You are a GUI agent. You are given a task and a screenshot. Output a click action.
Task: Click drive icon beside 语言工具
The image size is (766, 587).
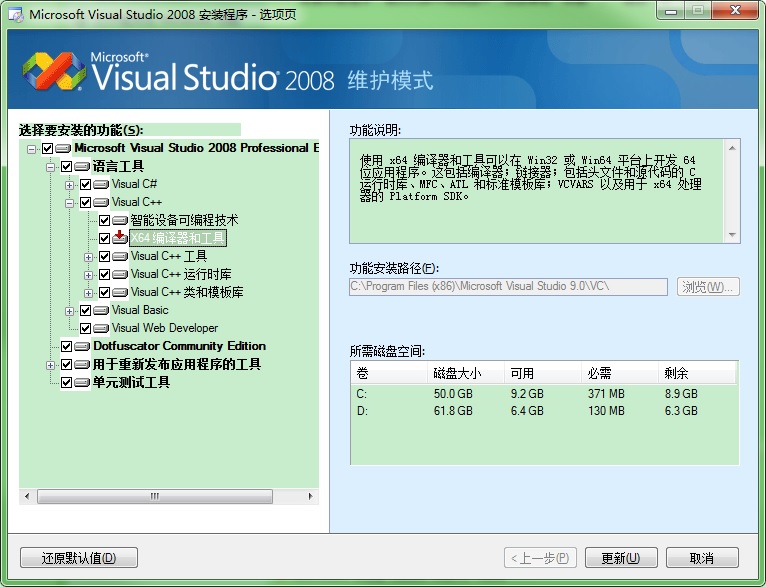(82, 167)
